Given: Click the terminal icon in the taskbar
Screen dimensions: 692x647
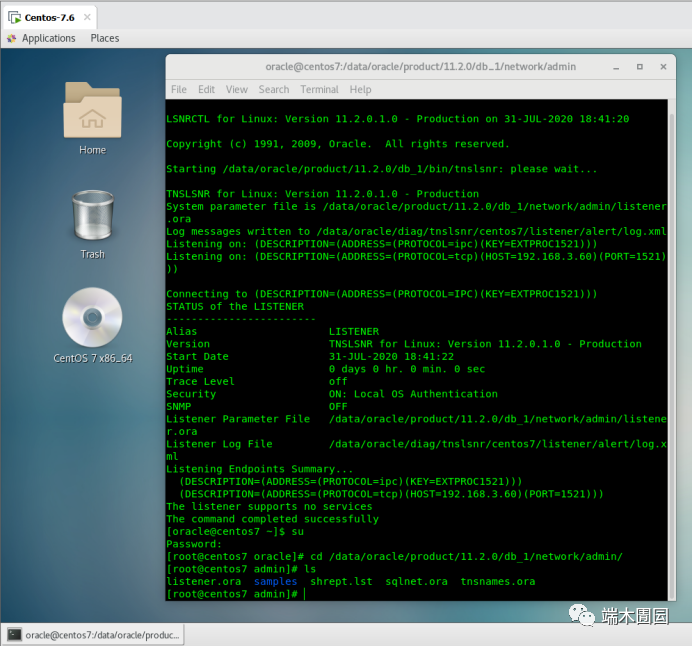Looking at the screenshot, I should (x=15, y=635).
